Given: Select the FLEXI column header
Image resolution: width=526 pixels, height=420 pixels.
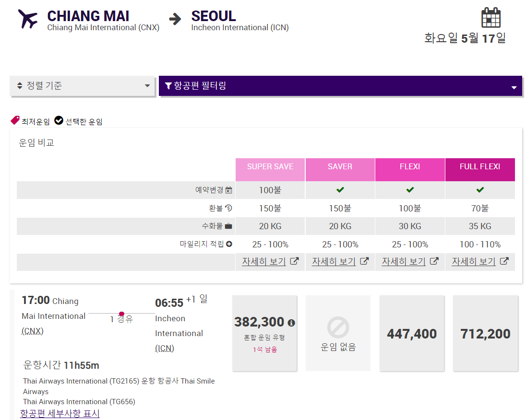Looking at the screenshot, I should (x=410, y=170).
